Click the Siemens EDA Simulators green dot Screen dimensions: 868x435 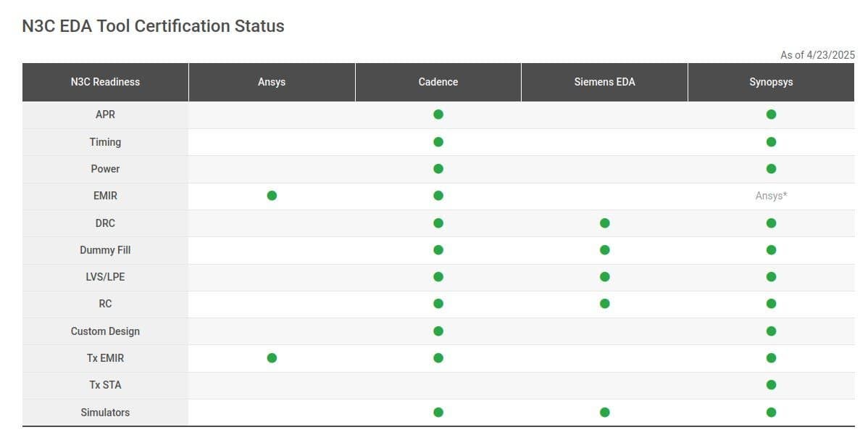point(605,413)
